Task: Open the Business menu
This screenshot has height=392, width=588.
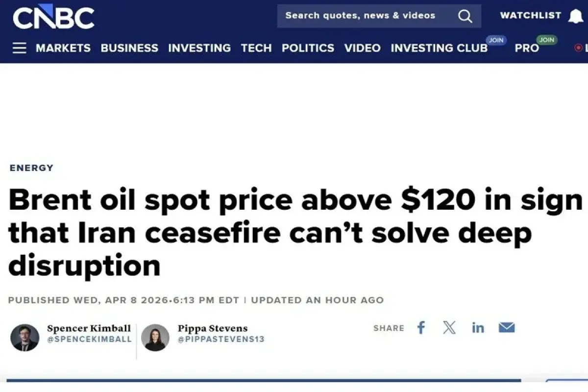Action: pos(129,48)
